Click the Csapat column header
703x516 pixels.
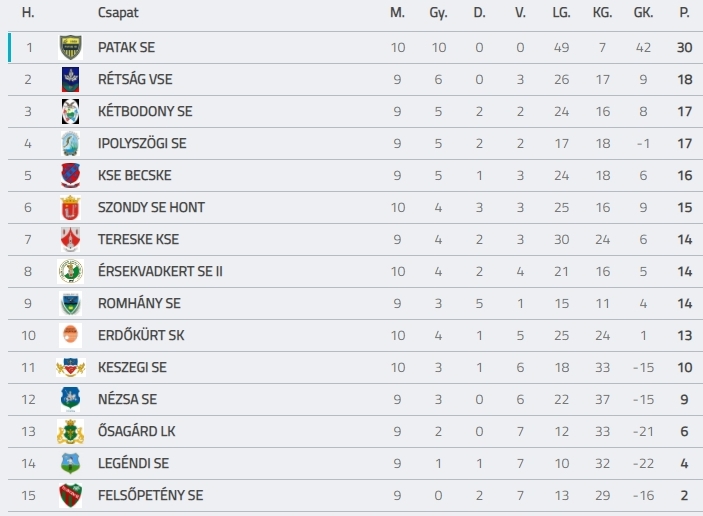(118, 13)
